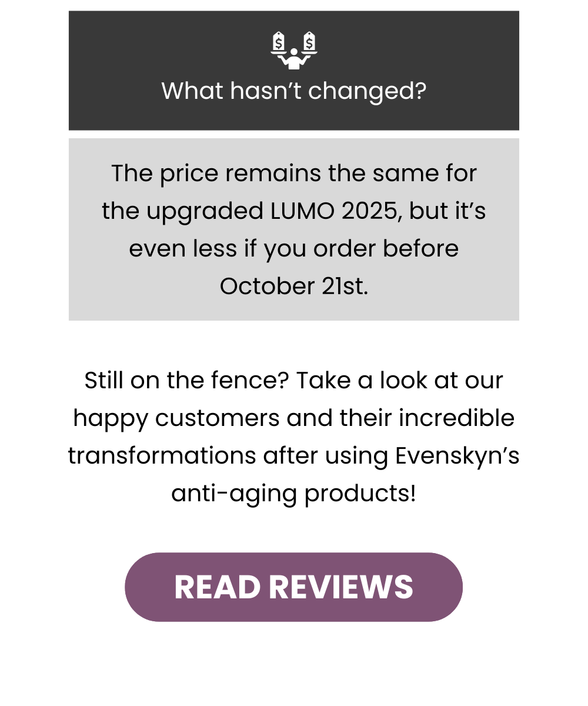Click the word "REVIEWS" on purple button

click(341, 587)
